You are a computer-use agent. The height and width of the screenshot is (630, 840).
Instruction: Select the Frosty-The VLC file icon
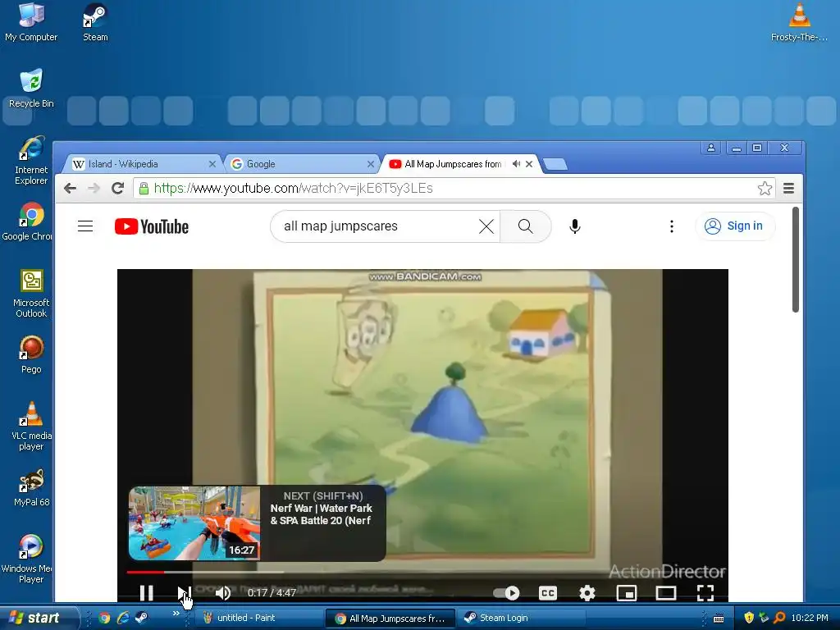coord(799,22)
